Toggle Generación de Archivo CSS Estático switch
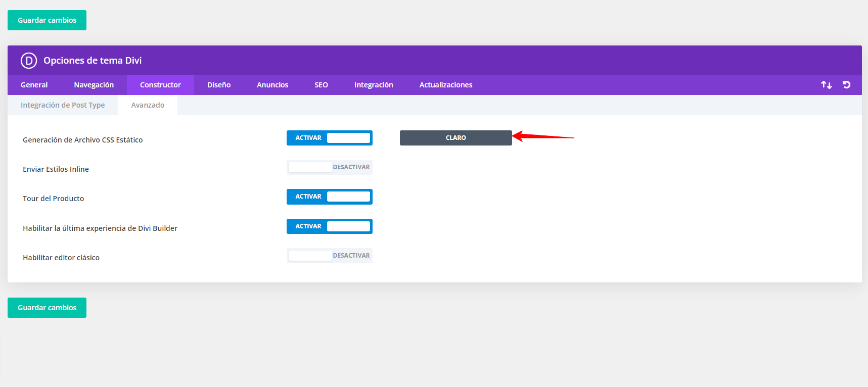The width and height of the screenshot is (868, 387). (330, 138)
